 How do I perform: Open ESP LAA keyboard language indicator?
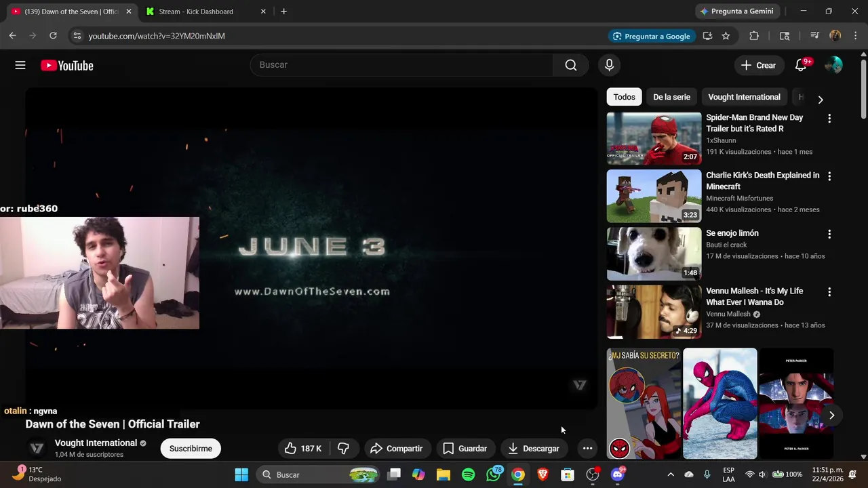point(728,475)
